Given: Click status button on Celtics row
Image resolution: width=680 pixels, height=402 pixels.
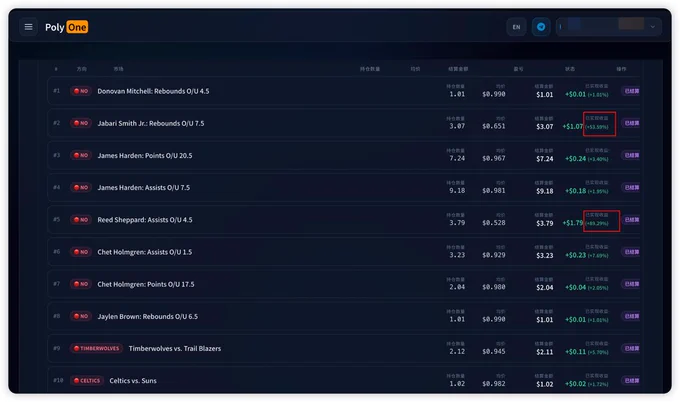Looking at the screenshot, I should pyautogui.click(x=631, y=380).
